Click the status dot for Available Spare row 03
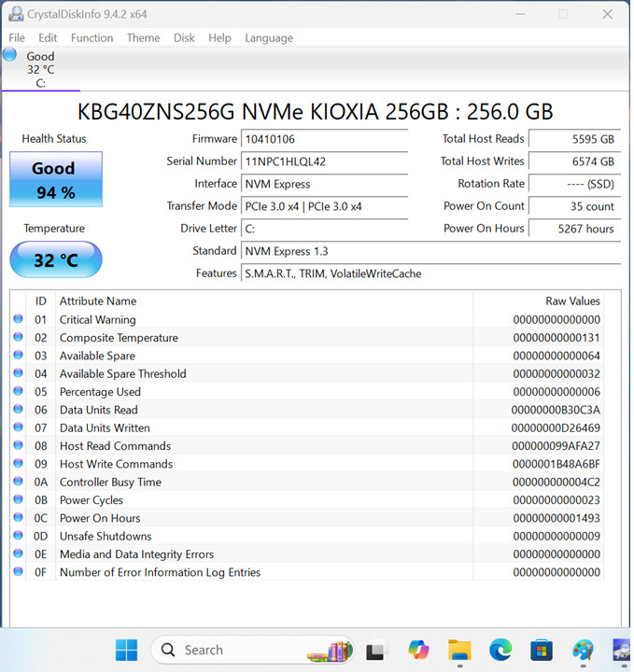 tap(18, 355)
